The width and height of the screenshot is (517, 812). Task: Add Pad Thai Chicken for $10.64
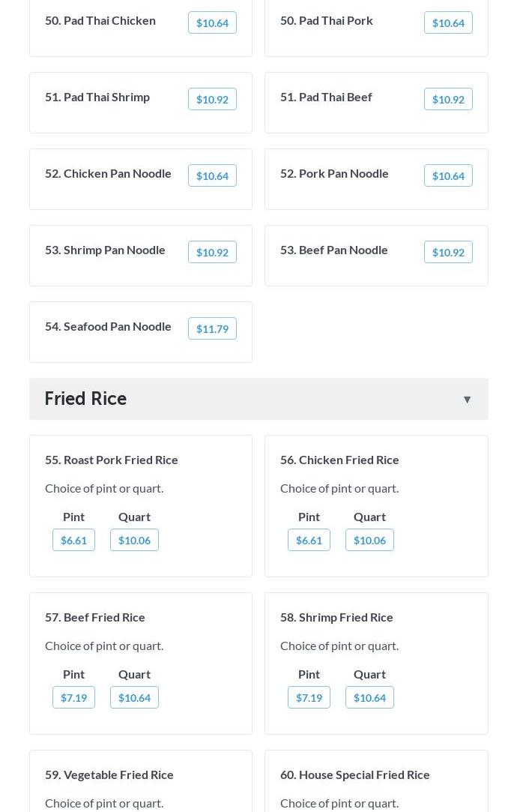coord(212,23)
